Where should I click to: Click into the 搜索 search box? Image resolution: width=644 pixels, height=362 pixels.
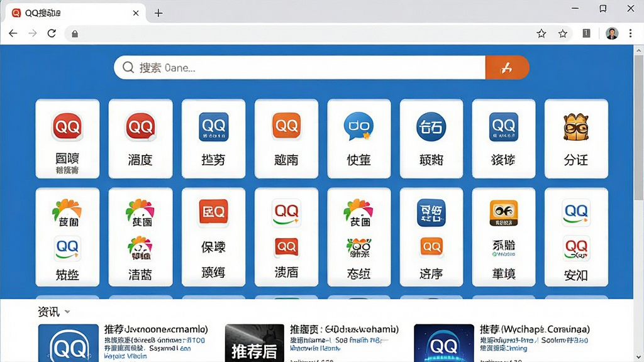(300, 67)
